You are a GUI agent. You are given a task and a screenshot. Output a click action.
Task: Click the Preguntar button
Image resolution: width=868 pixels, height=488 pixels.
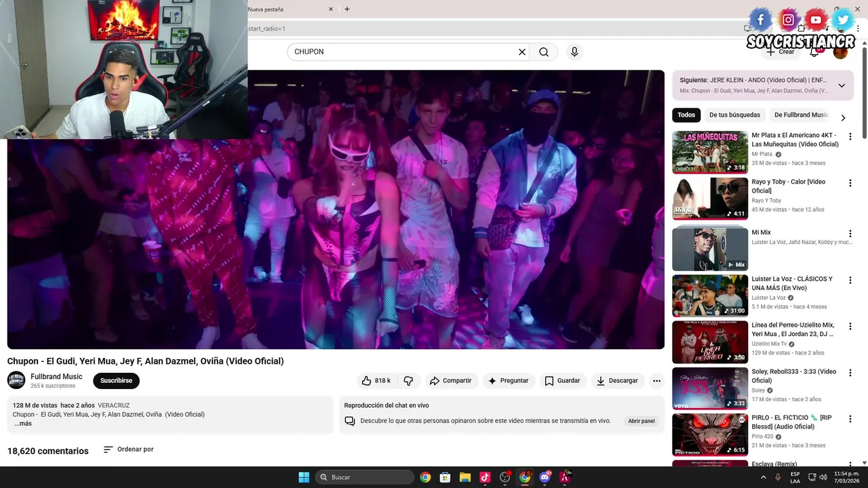[x=508, y=381]
